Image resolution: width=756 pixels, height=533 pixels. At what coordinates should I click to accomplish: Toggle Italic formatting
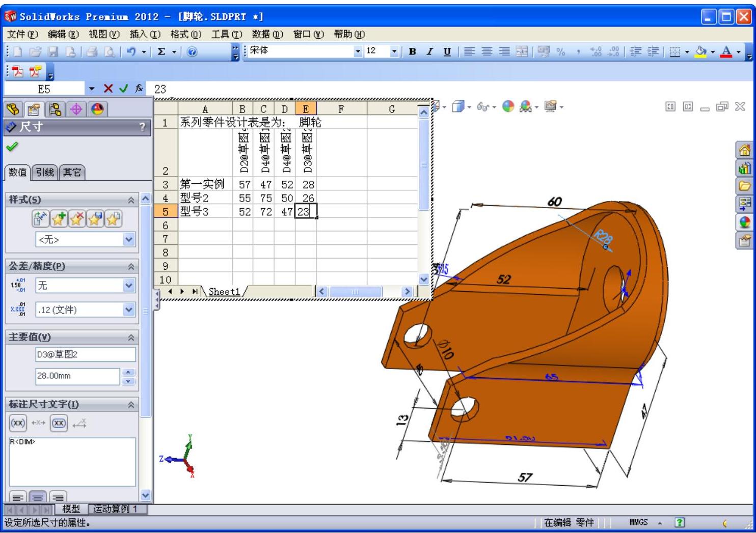(x=429, y=51)
